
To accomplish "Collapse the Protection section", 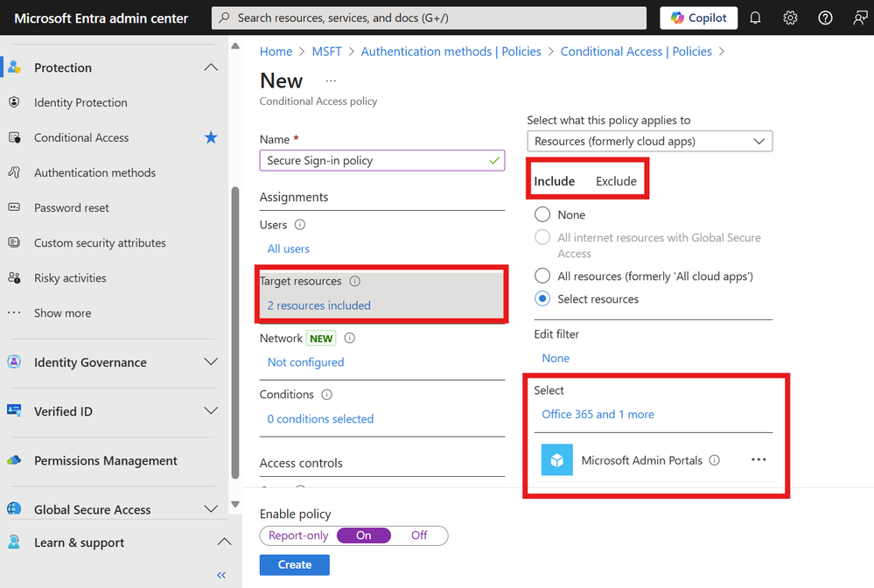I will [x=211, y=67].
